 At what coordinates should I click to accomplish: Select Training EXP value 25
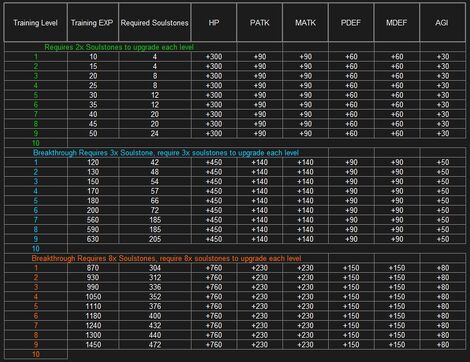93,85
